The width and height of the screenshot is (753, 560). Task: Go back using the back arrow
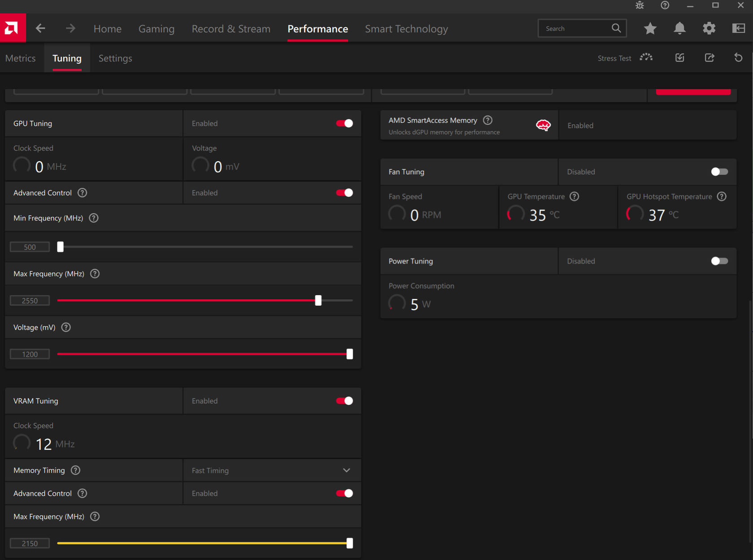click(40, 29)
